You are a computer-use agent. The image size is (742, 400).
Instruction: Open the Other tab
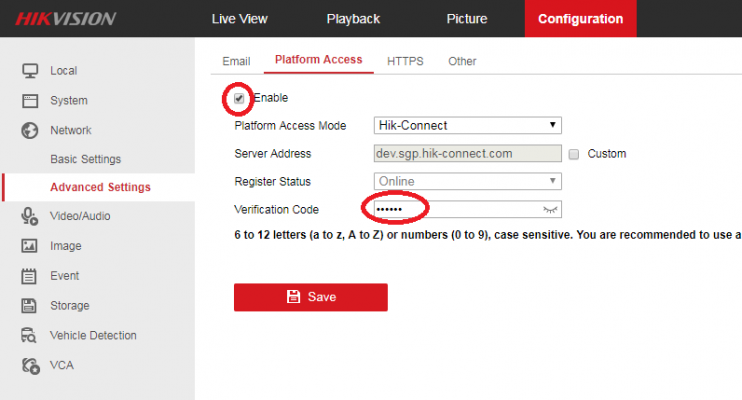click(x=462, y=62)
